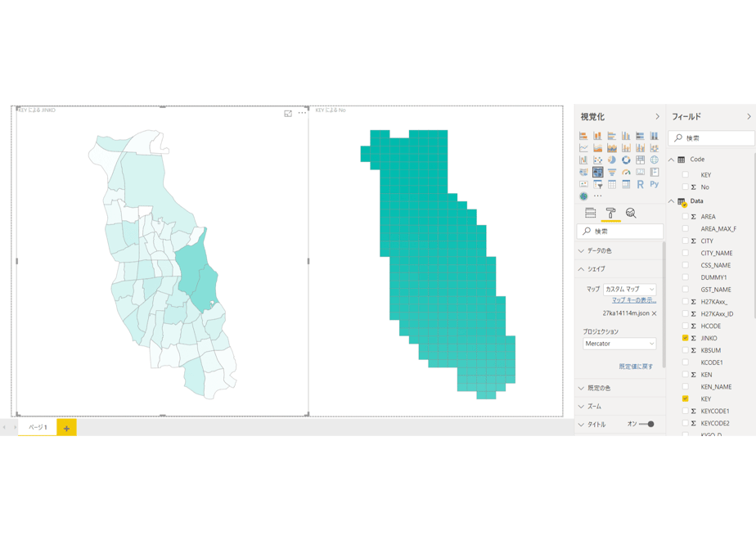Select the line chart visual
This screenshot has width=756, height=540.
click(x=583, y=148)
